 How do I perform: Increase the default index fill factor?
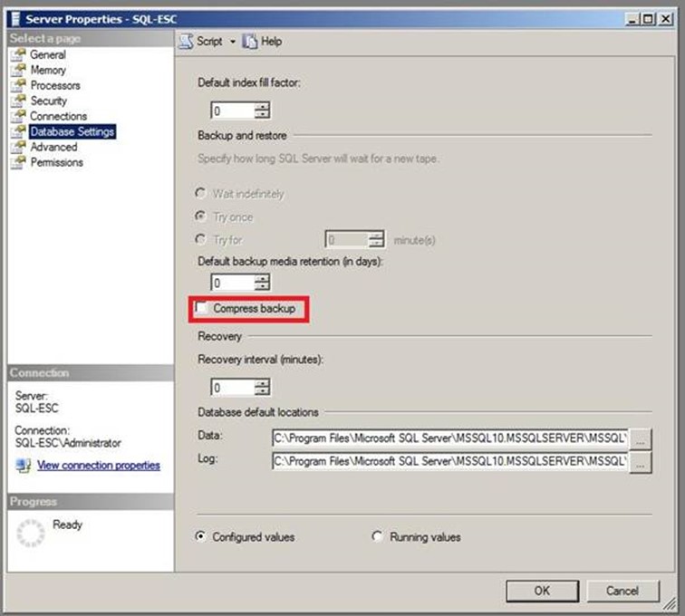tap(263, 106)
